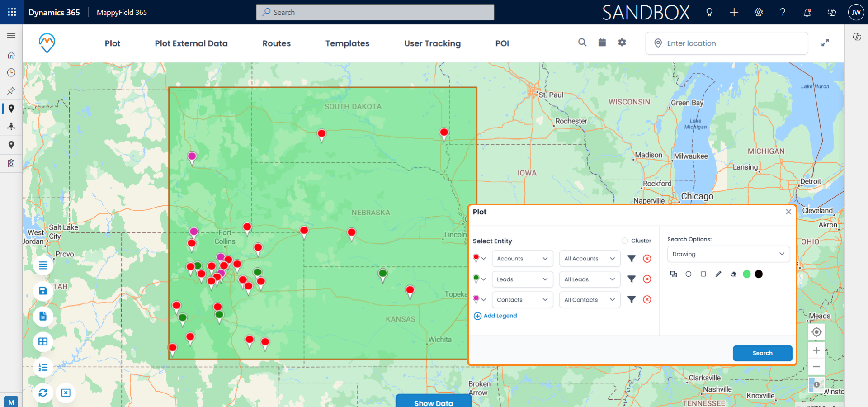Viewport: 868px width, 407px height.
Task: Select the circle drawing tool
Action: [688, 274]
